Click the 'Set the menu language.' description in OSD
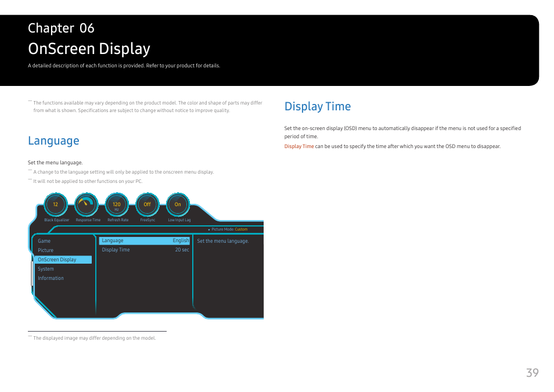Image resolution: width=554 pixels, height=392 pixels. (223, 241)
